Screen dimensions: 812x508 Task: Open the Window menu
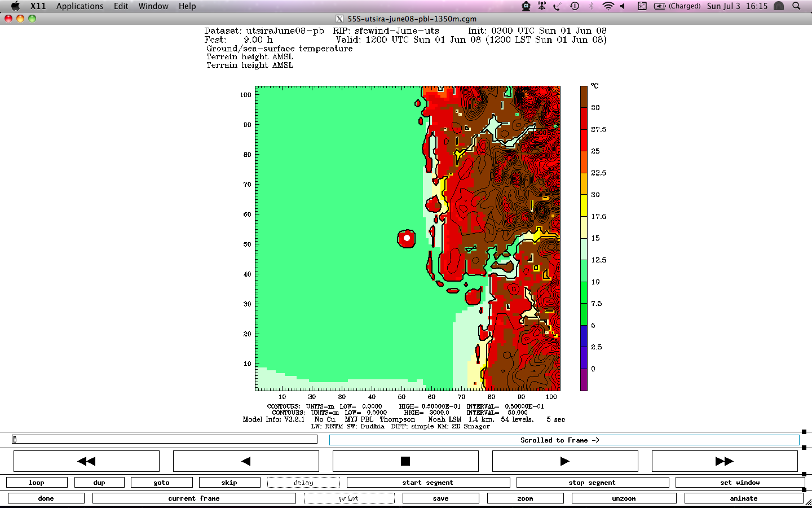pyautogui.click(x=153, y=6)
